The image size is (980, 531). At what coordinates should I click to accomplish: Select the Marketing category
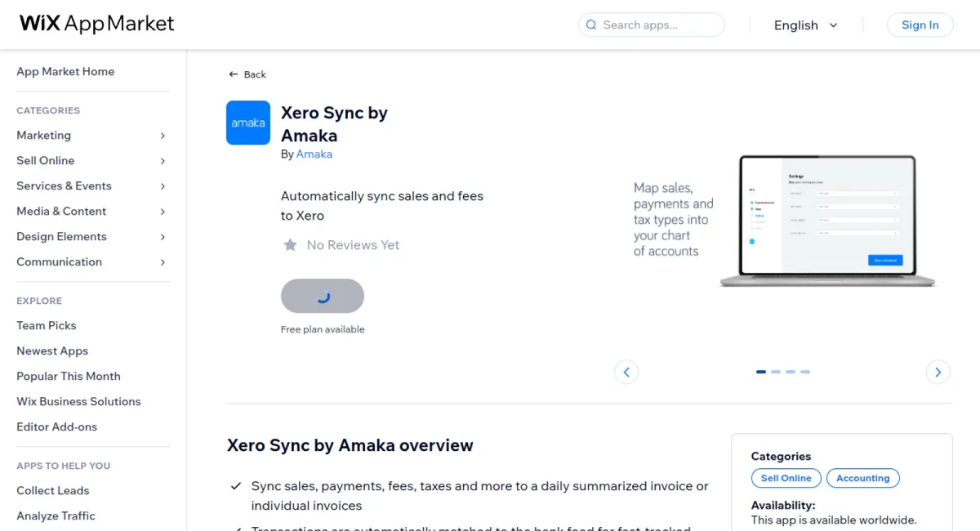click(x=44, y=135)
